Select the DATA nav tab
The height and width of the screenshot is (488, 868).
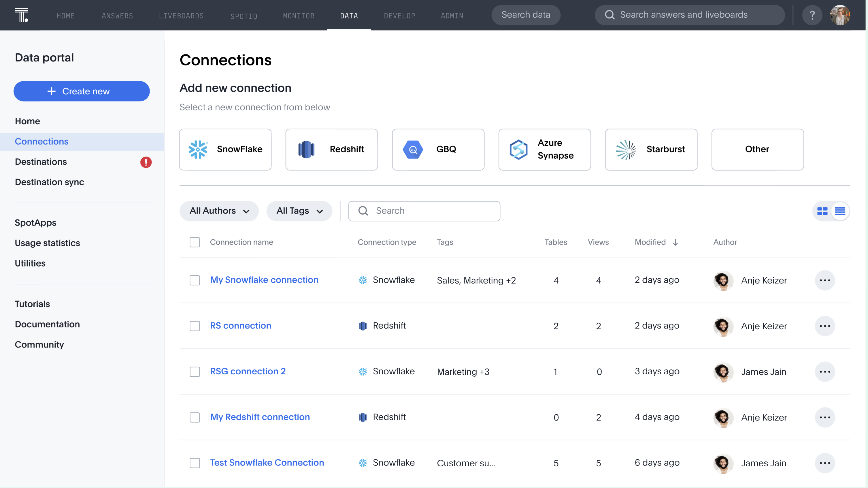click(349, 16)
